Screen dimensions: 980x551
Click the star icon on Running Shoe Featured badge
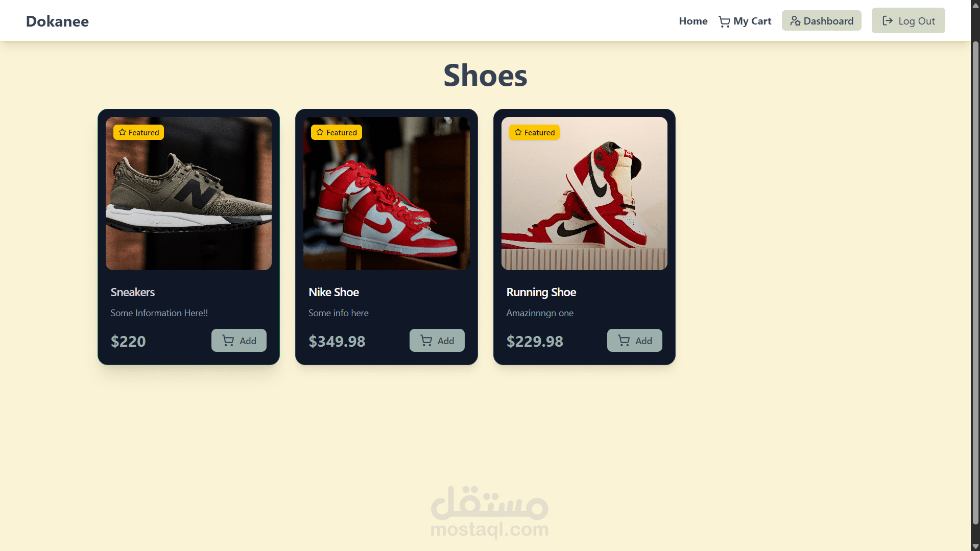point(518,132)
